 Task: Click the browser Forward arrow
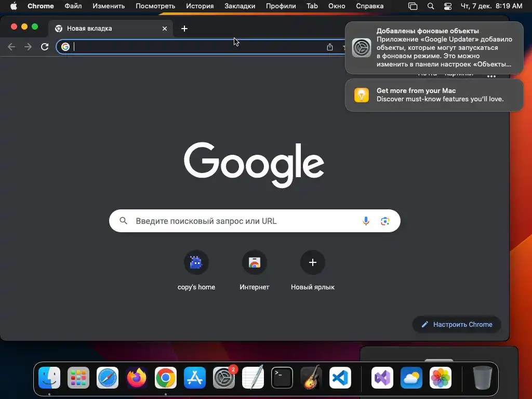tap(28, 47)
